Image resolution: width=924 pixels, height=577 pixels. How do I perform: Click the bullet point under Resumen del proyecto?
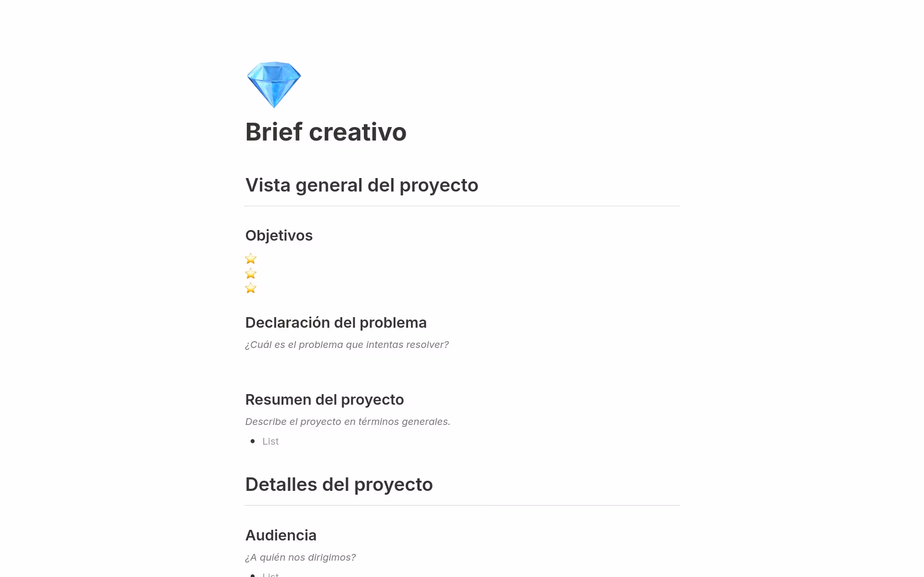[x=253, y=441]
